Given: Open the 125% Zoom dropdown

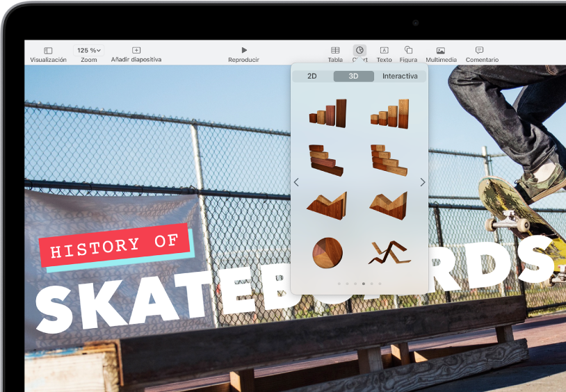Looking at the screenshot, I should pos(89,51).
